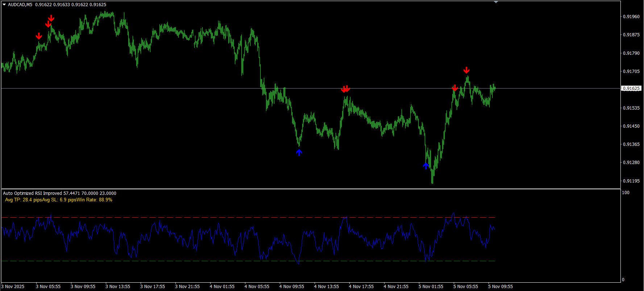Screen dimensions: 644x291
Task: Click the 100 label on the RSI scale
Action: (x=626, y=193)
